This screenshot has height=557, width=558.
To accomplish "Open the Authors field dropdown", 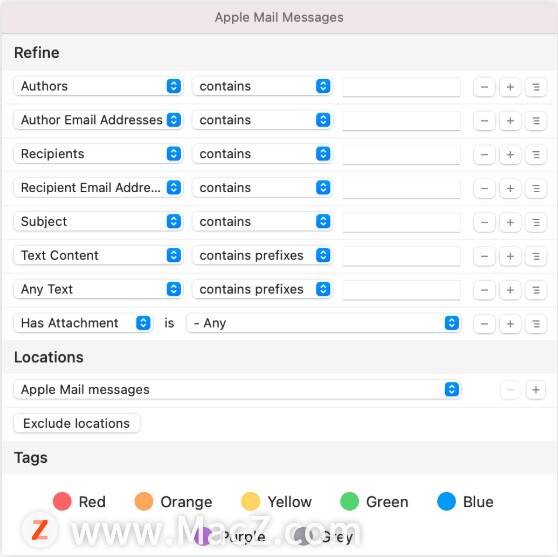I will coord(98,86).
